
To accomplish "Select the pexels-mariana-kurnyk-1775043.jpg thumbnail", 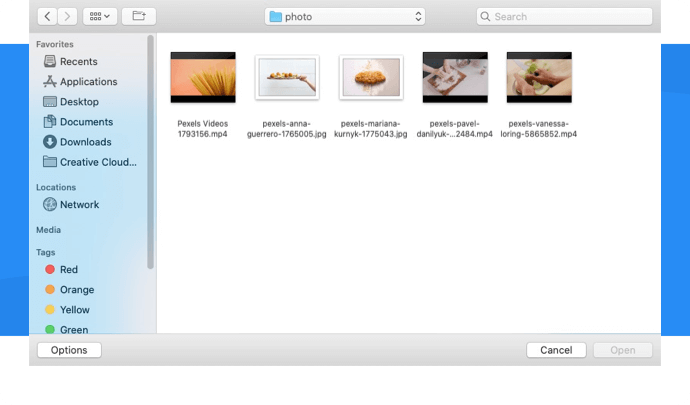I will point(371,77).
